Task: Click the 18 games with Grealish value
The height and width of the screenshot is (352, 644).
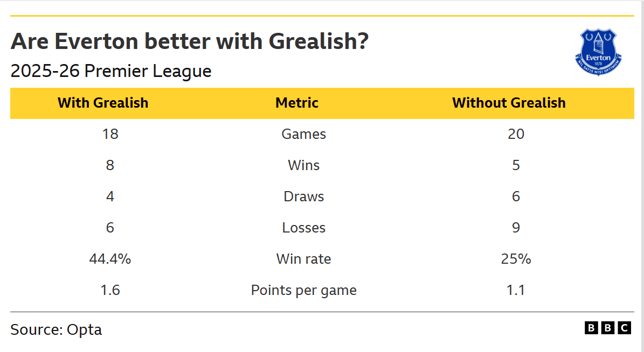Action: [110, 134]
